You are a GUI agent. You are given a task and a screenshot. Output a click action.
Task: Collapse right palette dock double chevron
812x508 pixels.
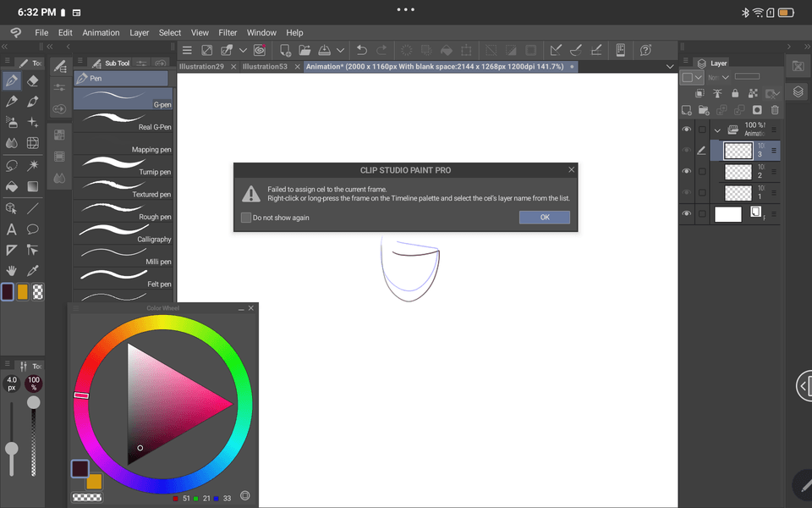tap(807, 47)
